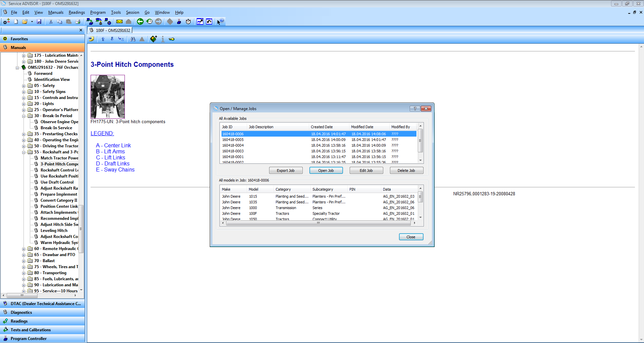Open the Manuals menu
644x343 pixels.
click(56, 12)
